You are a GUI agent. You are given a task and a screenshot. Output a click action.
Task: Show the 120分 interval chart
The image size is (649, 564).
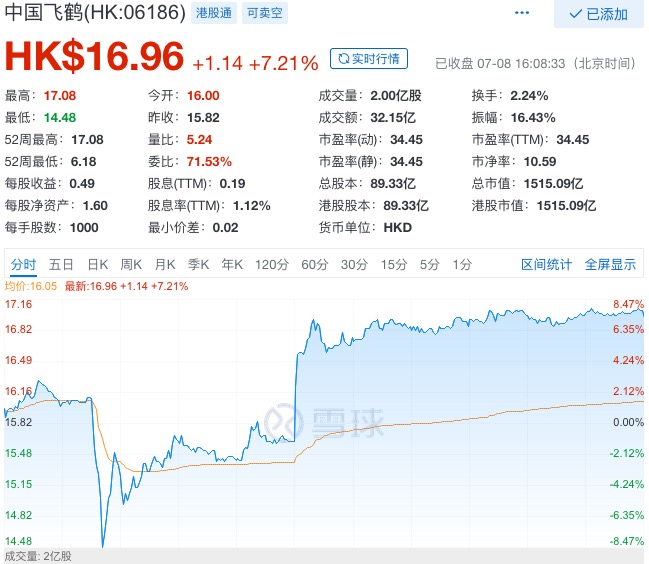(271, 264)
